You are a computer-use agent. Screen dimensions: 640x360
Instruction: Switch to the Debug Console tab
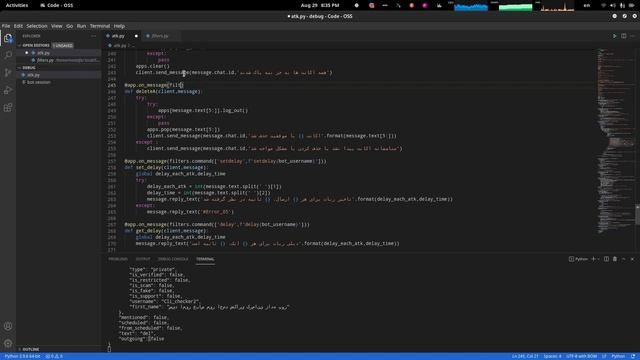173,259
